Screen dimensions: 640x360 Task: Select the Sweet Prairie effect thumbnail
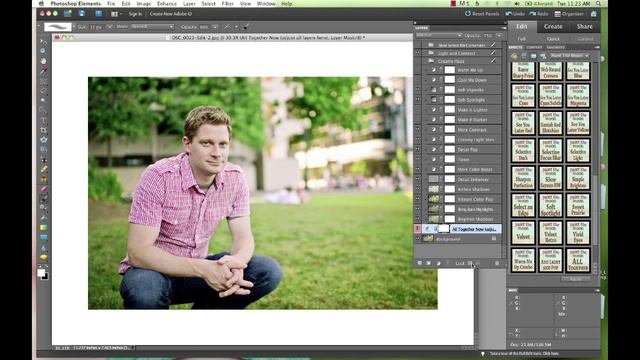click(578, 205)
